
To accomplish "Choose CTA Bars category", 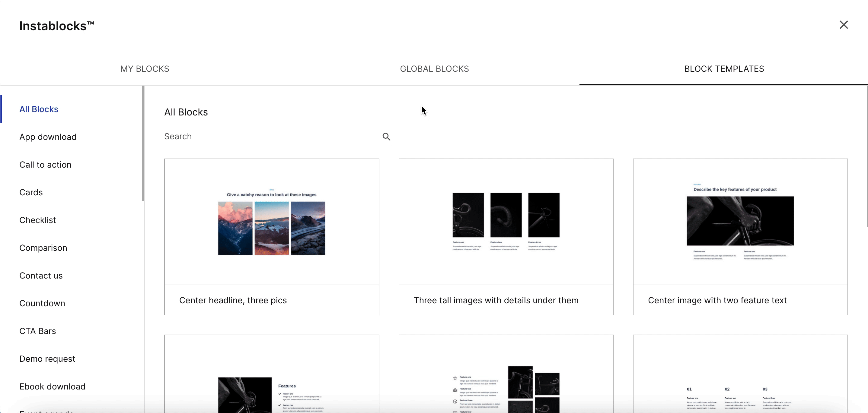I will coord(37,331).
